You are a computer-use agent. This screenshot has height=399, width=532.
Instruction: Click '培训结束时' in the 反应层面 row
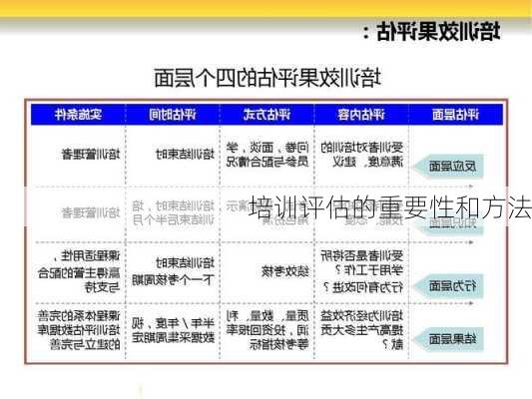(186, 155)
